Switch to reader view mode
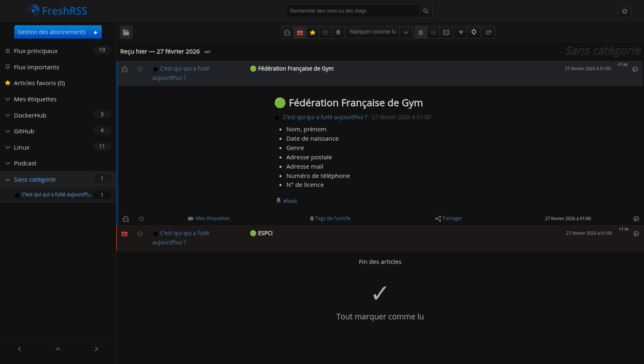Viewport: 644px width, 364px height. 446,32
